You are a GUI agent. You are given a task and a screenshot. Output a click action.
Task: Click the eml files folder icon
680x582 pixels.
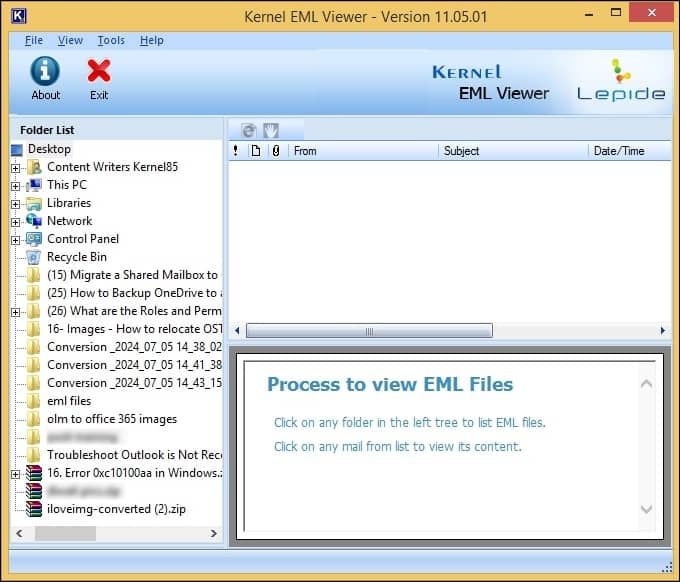pos(33,401)
